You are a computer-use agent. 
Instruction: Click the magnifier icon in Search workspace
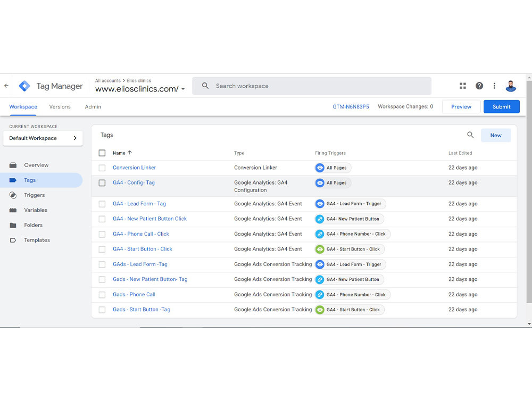pos(205,86)
